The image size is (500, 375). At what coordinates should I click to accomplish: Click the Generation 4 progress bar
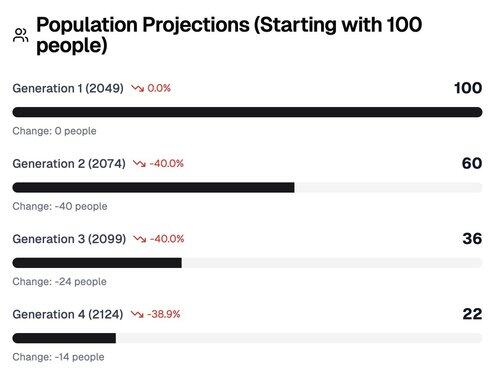[x=247, y=338]
